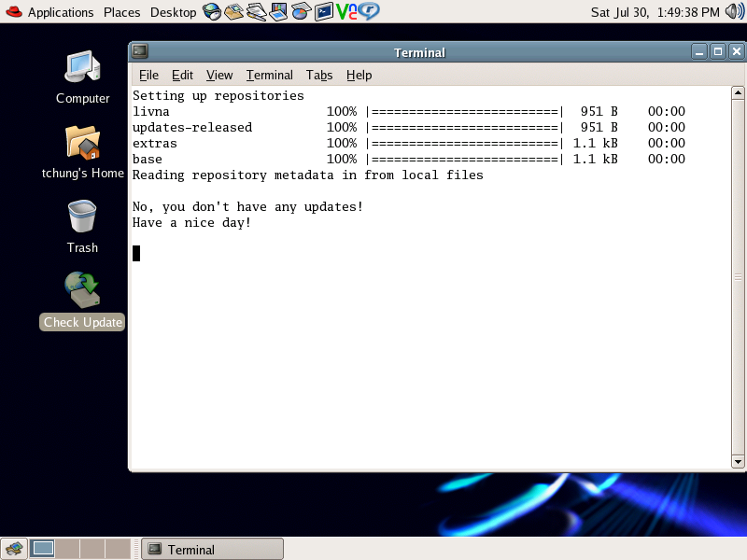
Task: Launch the terminal launcher in top panel
Action: [324, 11]
